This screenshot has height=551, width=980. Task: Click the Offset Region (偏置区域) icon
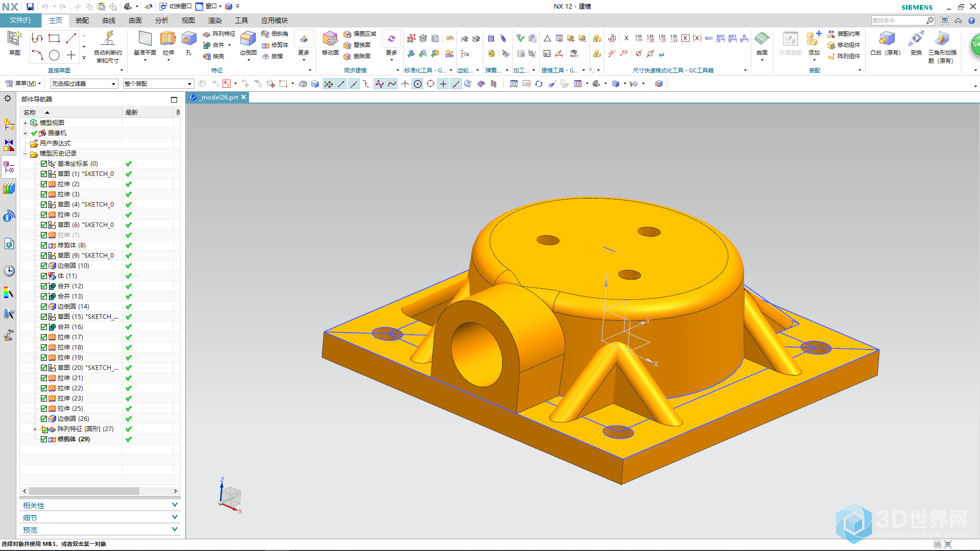tap(360, 34)
